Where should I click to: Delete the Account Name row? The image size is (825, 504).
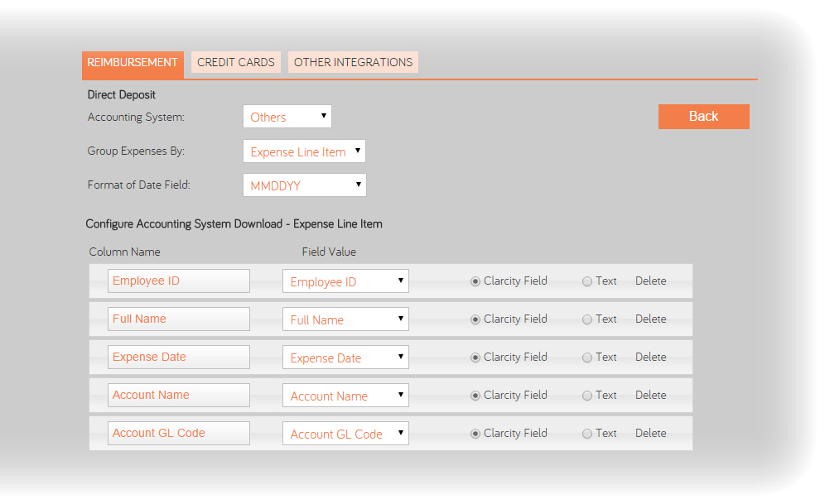point(650,396)
